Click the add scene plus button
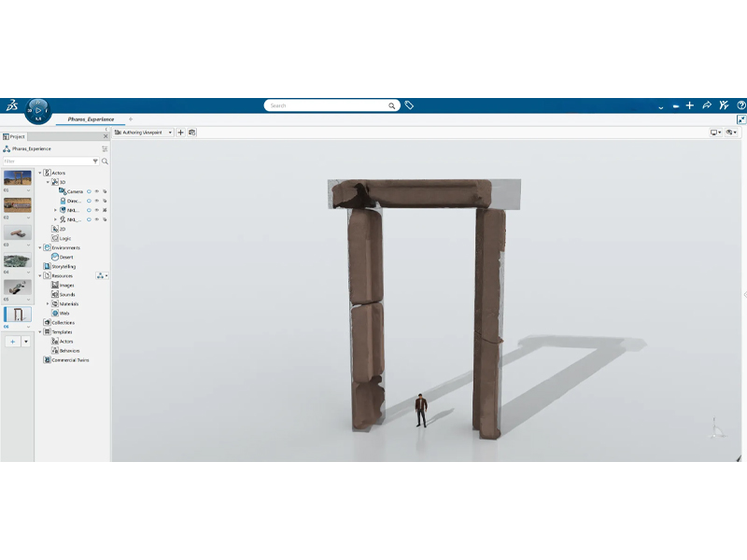Screen dimensions: 747x560 tap(13, 342)
